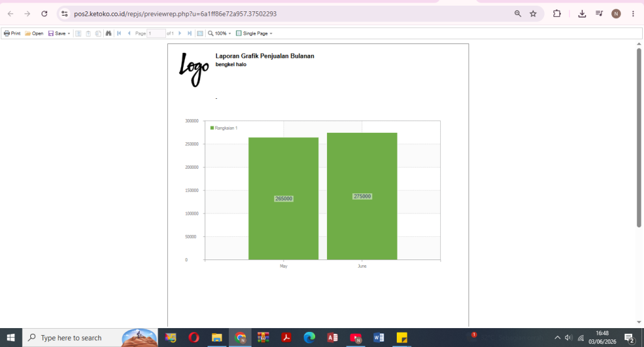Reload the page
This screenshot has width=644, height=347.
[x=45, y=14]
